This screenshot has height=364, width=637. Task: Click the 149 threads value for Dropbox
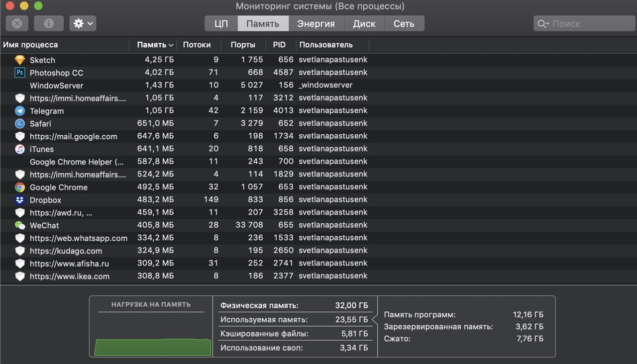tap(211, 200)
